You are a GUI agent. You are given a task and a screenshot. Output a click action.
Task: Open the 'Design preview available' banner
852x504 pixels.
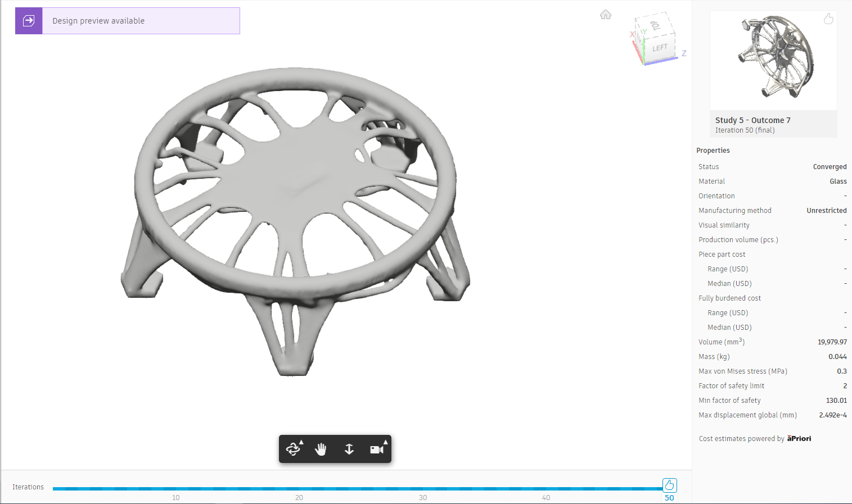[128, 21]
